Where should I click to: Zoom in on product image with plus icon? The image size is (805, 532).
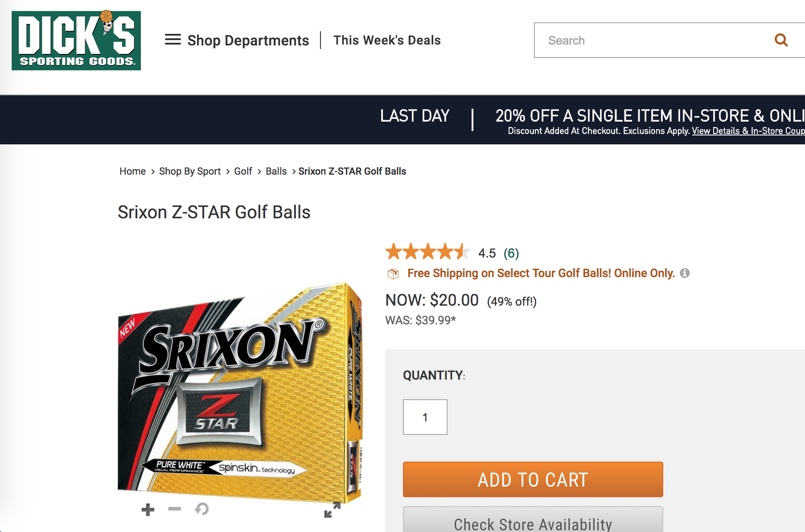[x=148, y=509]
